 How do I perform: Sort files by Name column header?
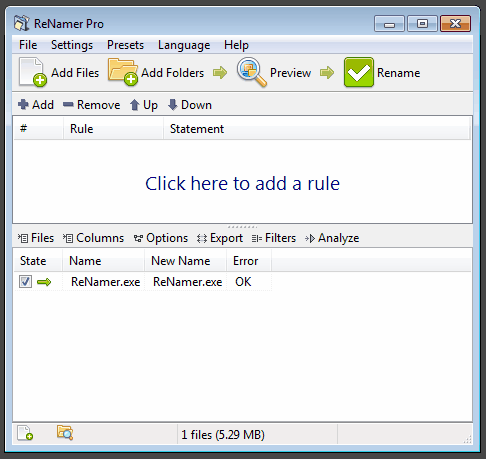pyautogui.click(x=103, y=261)
